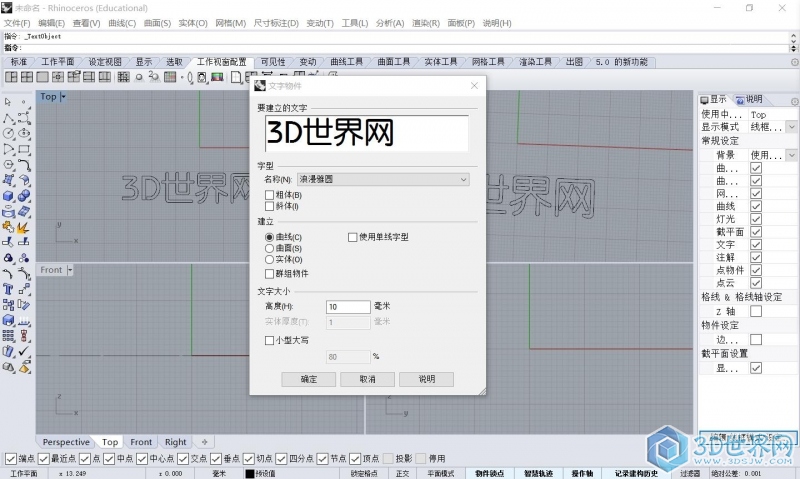Select the Rectangle tool
The image size is (800, 479).
pos(24,149)
